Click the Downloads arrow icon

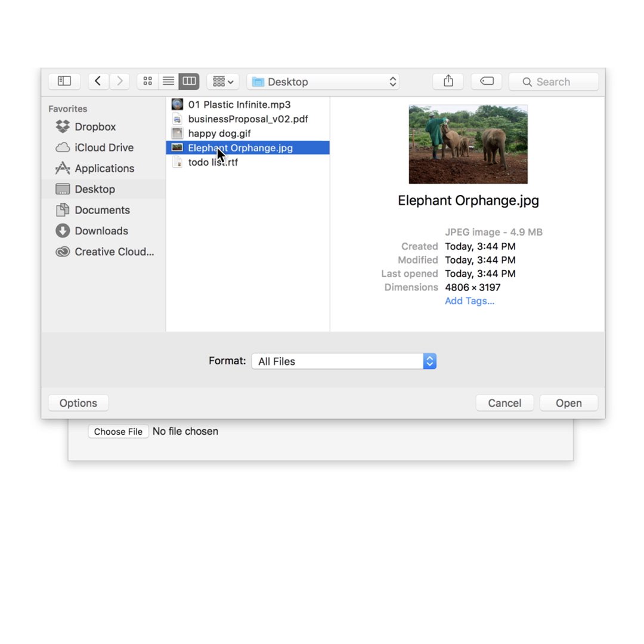(63, 231)
